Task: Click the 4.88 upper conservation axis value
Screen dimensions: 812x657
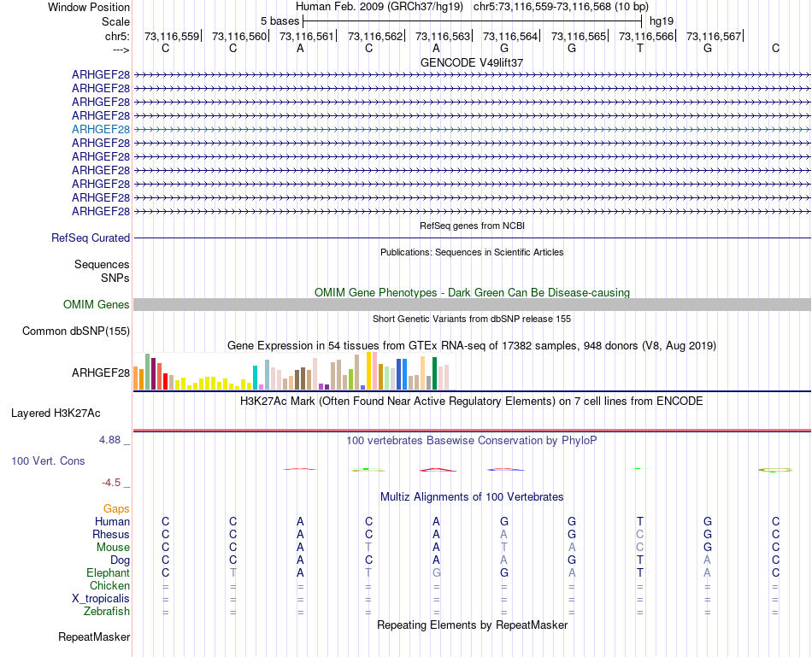Action: pos(109,440)
